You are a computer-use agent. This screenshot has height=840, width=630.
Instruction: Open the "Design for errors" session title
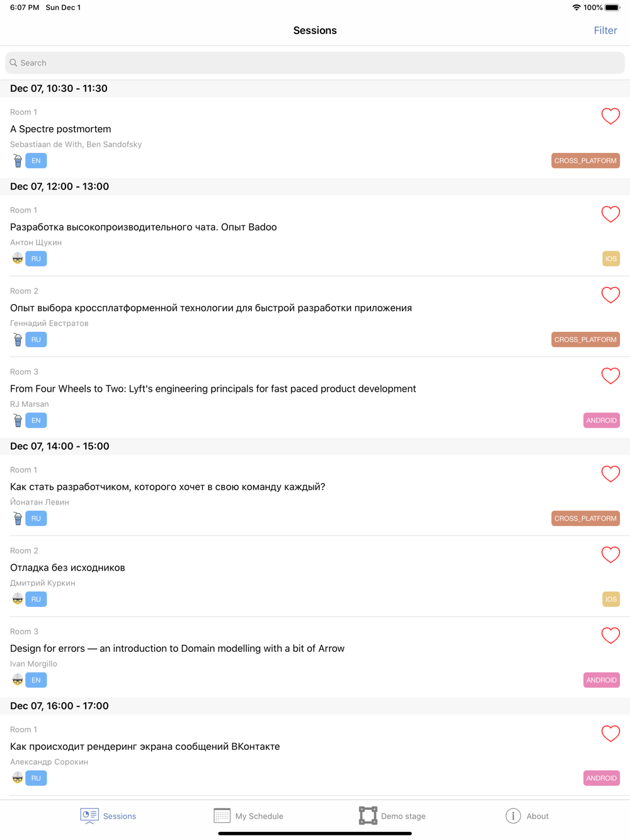tap(177, 649)
